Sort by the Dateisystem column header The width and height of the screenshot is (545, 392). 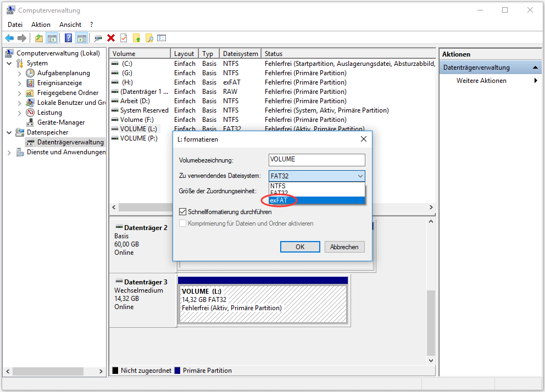[x=240, y=53]
